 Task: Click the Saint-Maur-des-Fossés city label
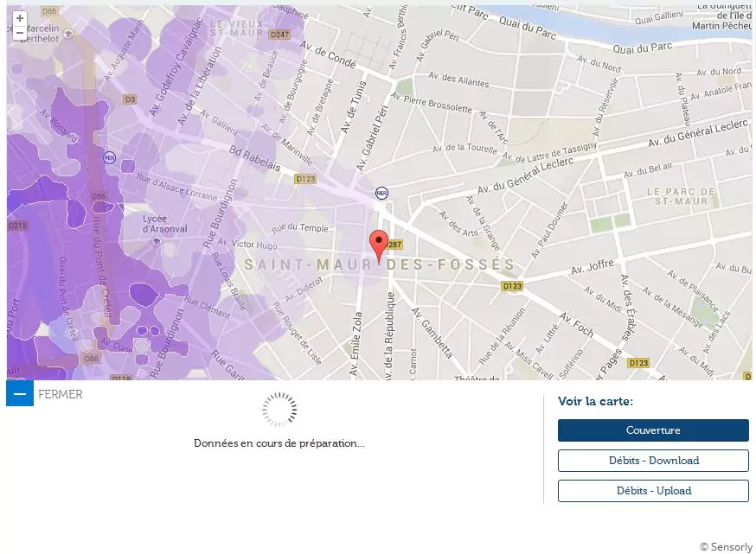pyautogui.click(x=379, y=265)
